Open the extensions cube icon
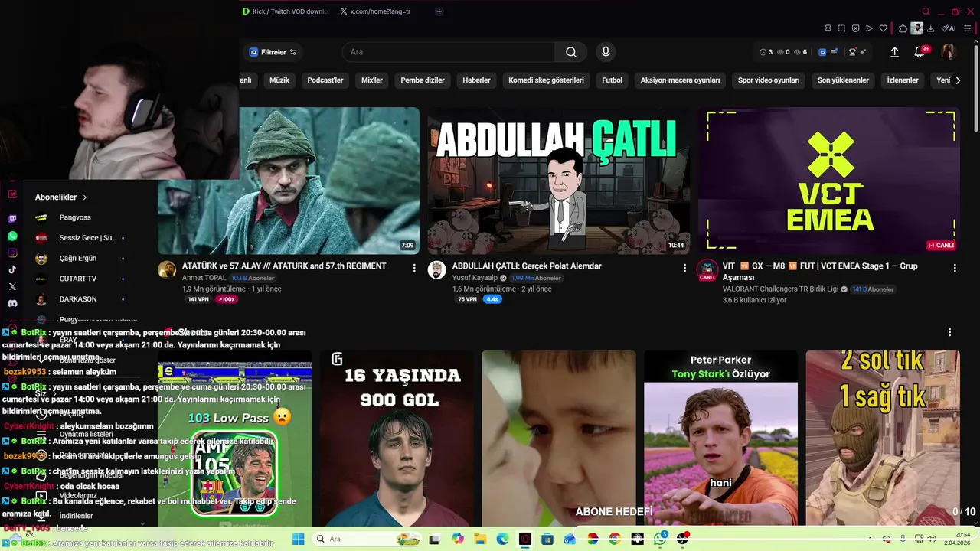 [903, 28]
